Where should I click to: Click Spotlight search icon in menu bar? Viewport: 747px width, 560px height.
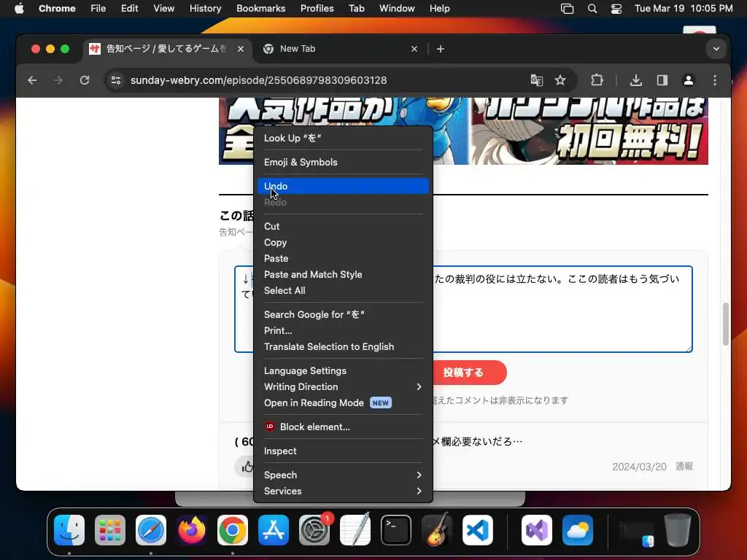pos(592,9)
